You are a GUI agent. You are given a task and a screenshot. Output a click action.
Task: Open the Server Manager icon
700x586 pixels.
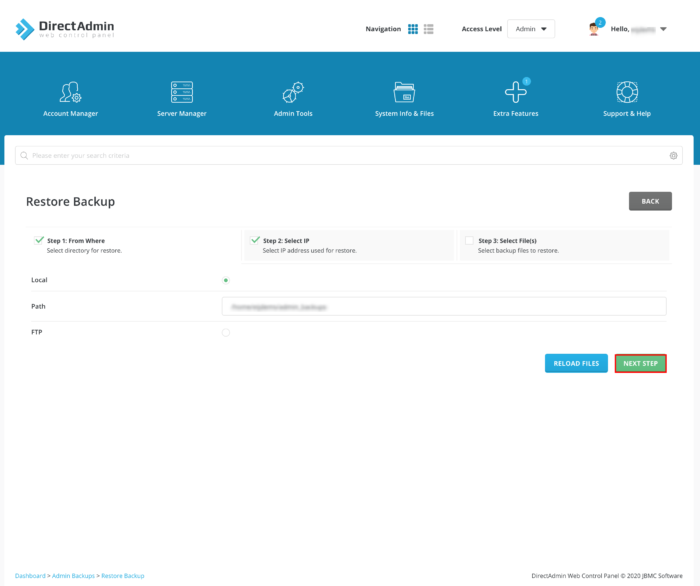click(181, 93)
